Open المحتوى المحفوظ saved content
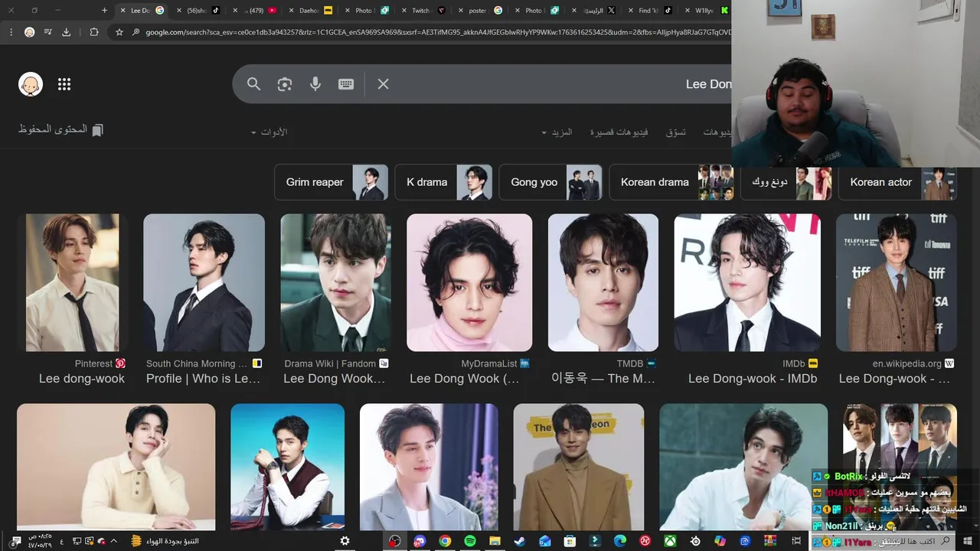This screenshot has height=551, width=980. click(x=60, y=129)
